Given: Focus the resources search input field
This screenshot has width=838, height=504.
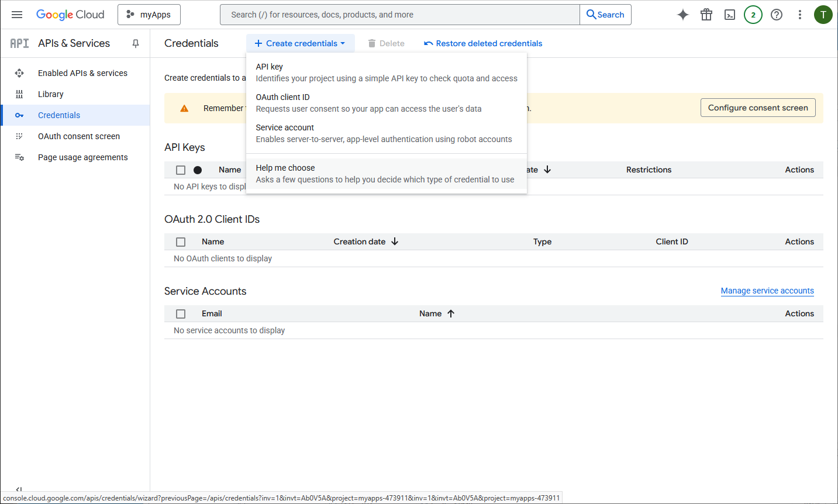Looking at the screenshot, I should pyautogui.click(x=400, y=15).
